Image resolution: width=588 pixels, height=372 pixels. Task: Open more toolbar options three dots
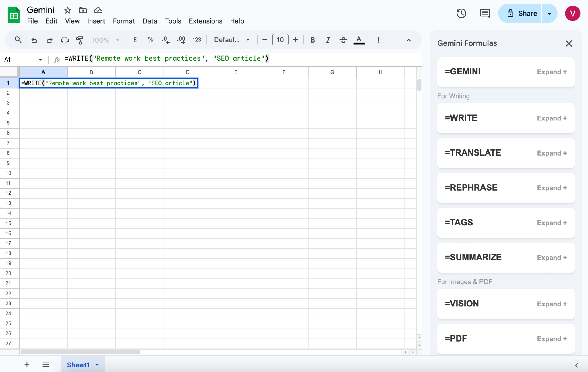[x=378, y=40]
